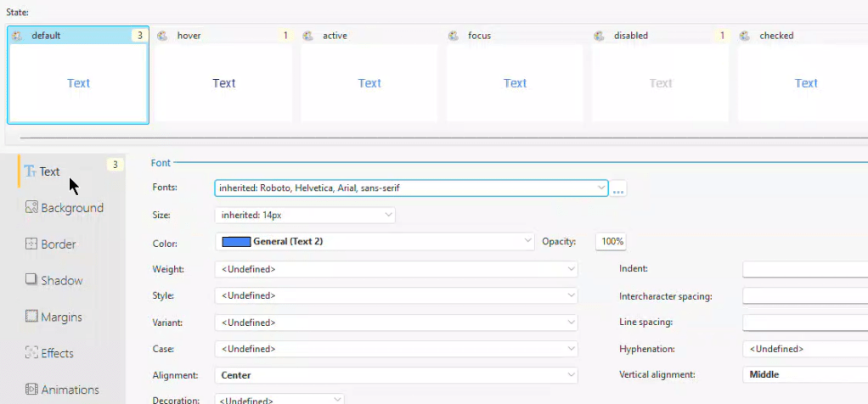Click the Opacity percentage field
Image resolution: width=868 pixels, height=404 pixels.
[x=612, y=242]
